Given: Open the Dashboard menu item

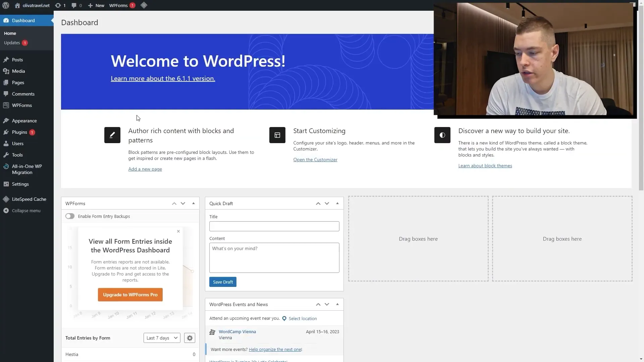Looking at the screenshot, I should (x=27, y=20).
